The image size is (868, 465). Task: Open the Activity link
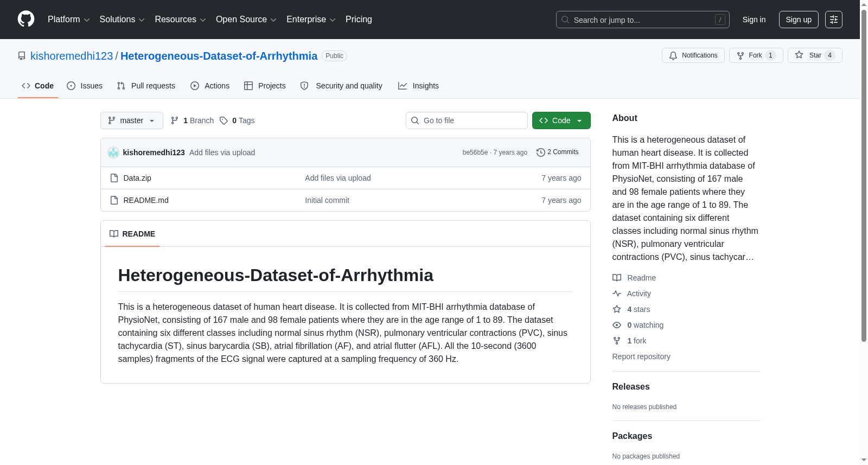[x=631, y=294]
